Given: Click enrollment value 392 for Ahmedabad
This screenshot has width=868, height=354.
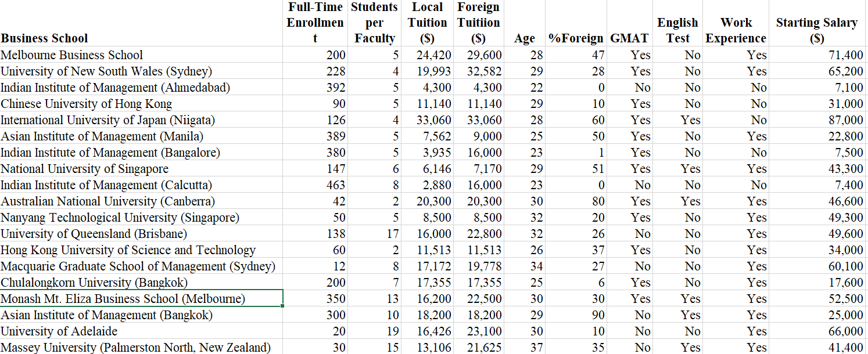Looking at the screenshot, I should (x=315, y=88).
